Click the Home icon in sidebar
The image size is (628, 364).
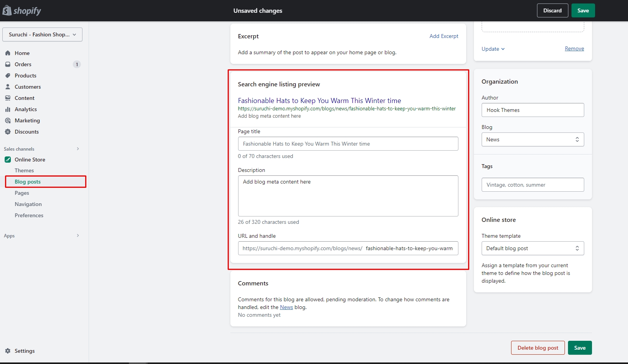(x=8, y=53)
